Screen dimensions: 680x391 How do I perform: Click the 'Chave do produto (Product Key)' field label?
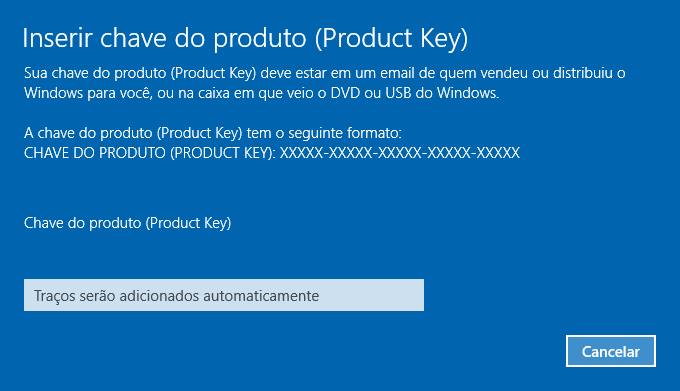128,223
